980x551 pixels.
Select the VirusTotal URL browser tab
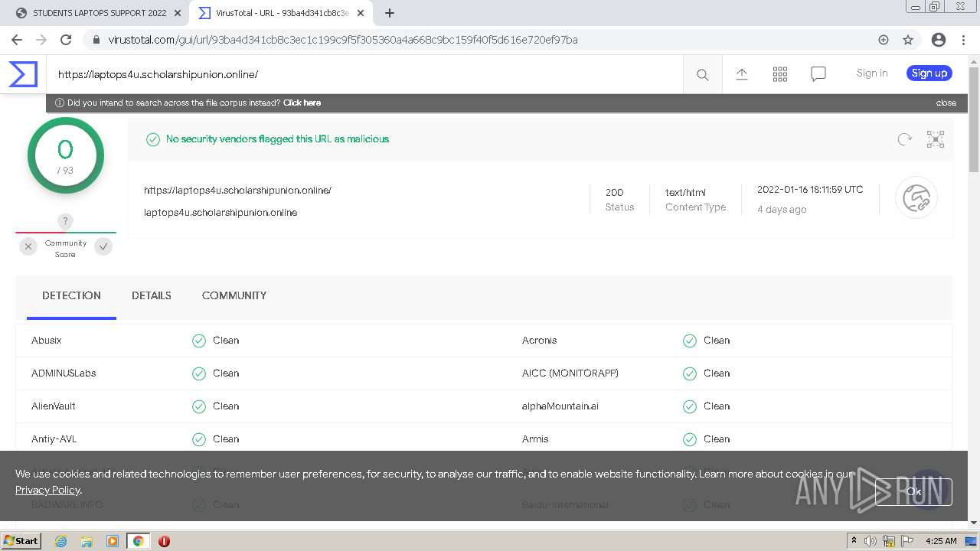[x=281, y=13]
